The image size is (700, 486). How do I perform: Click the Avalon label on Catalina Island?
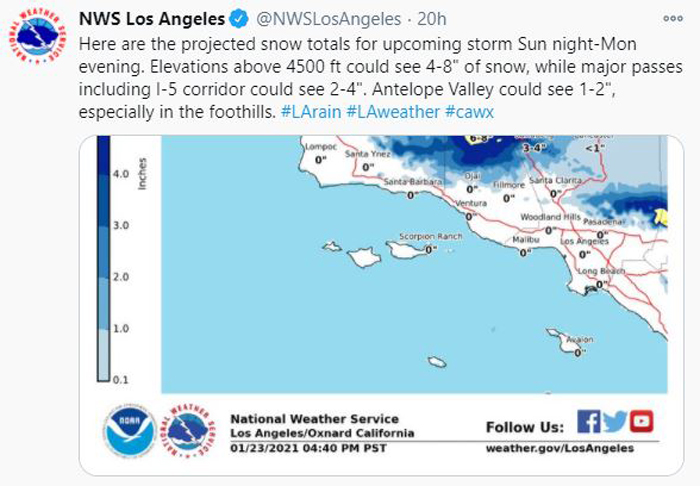click(580, 340)
